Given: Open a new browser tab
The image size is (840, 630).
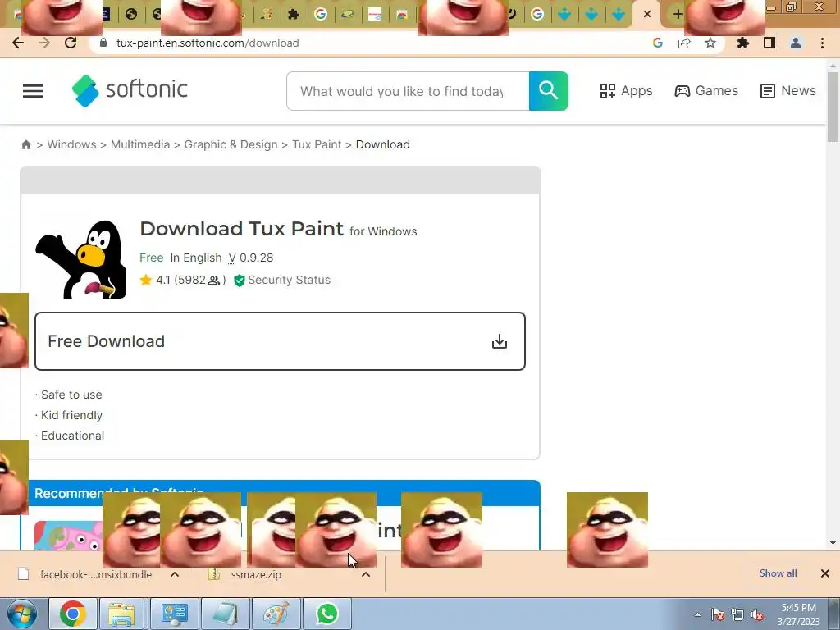Looking at the screenshot, I should [678, 14].
